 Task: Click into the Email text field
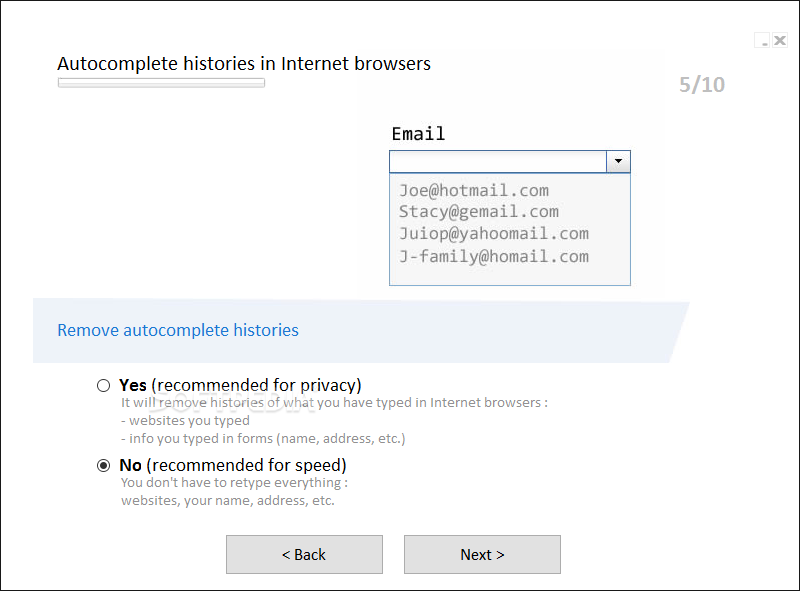pos(497,161)
